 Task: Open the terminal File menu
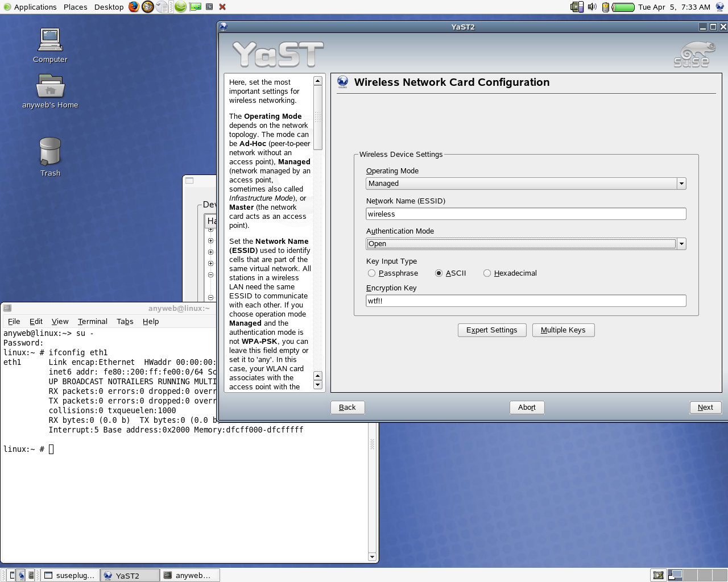[14, 322]
